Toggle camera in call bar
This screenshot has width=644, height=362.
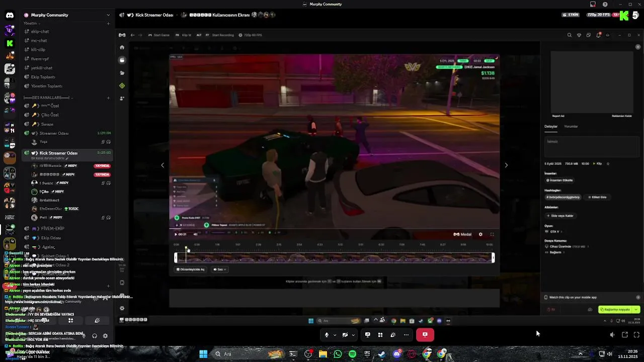(x=345, y=335)
